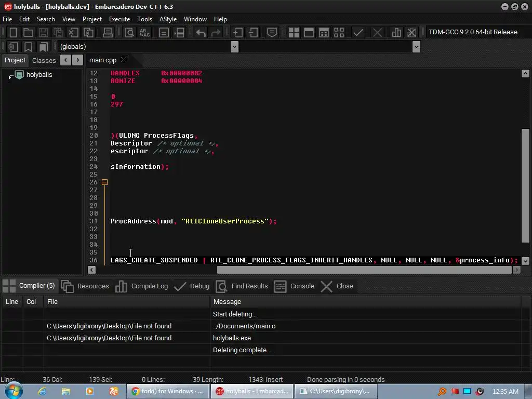Create a new source file icon
Image resolution: width=532 pixels, height=399 pixels.
click(x=13, y=33)
